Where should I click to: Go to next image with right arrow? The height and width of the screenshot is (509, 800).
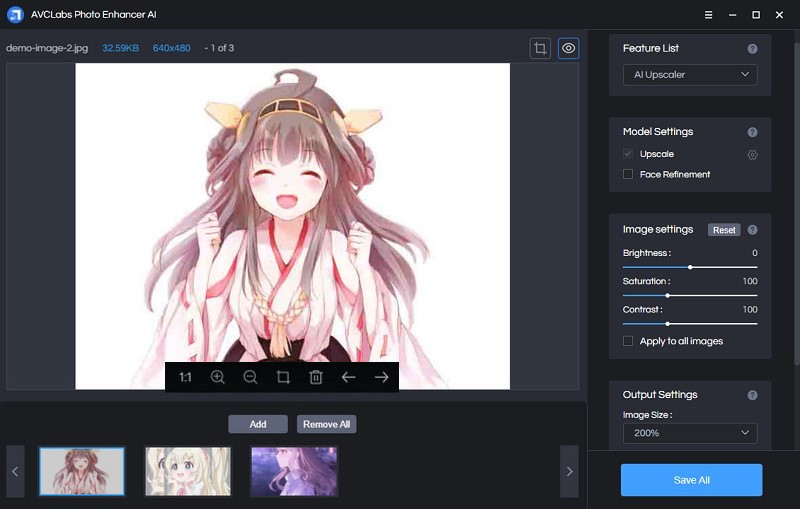381,377
